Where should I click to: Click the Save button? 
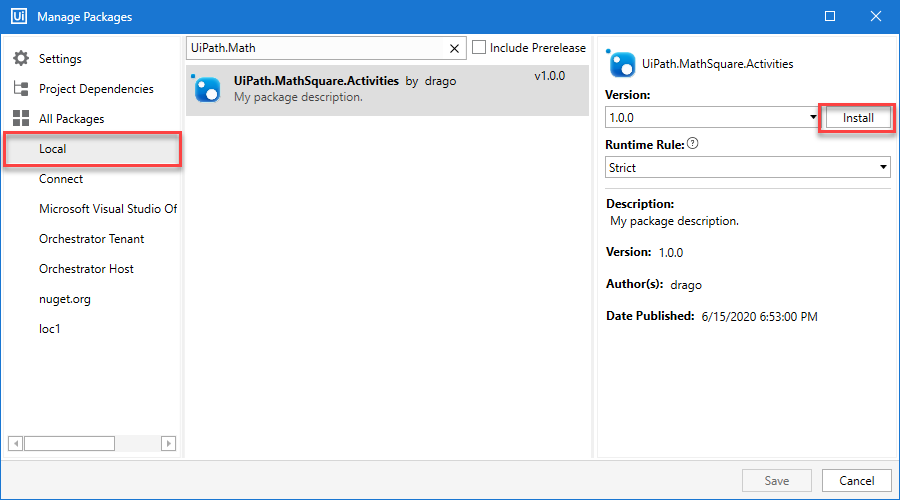tap(776, 480)
